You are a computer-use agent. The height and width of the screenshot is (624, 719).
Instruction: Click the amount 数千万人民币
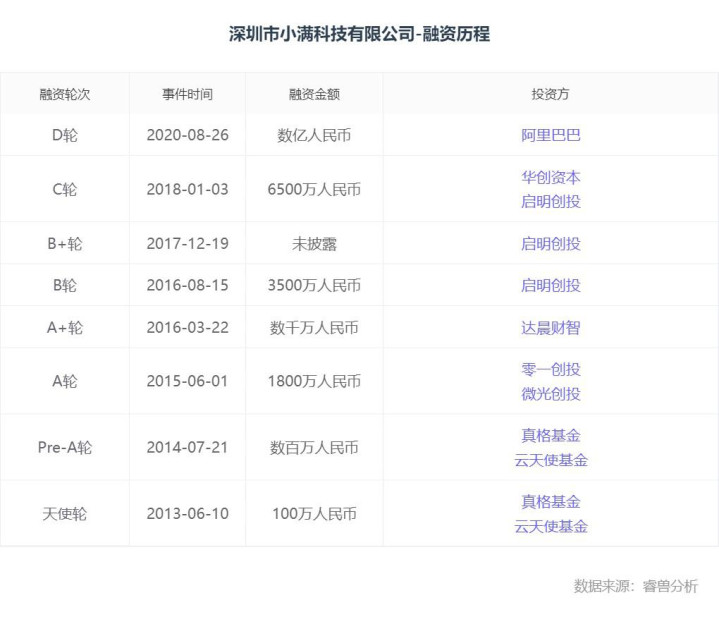tap(314, 327)
